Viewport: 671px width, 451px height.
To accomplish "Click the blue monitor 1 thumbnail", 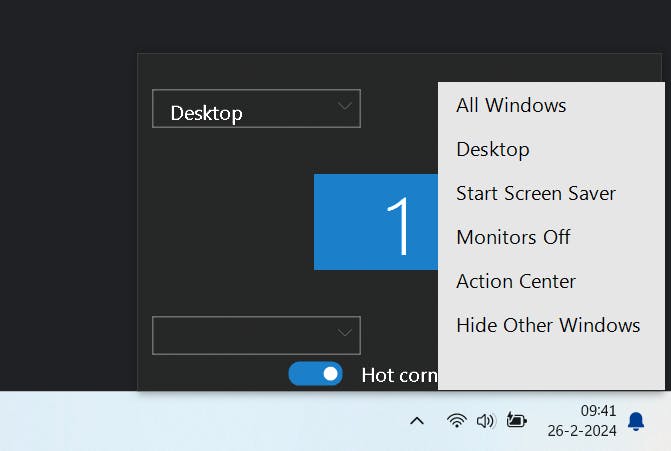I will pos(376,222).
